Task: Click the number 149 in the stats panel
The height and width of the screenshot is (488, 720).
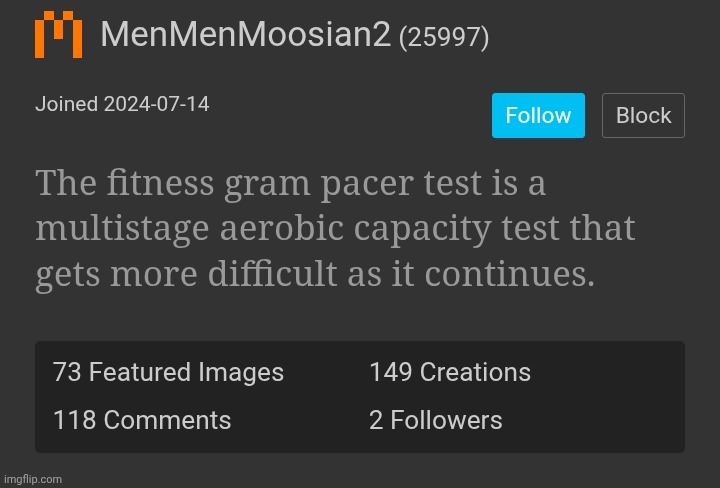Action: click(x=390, y=373)
